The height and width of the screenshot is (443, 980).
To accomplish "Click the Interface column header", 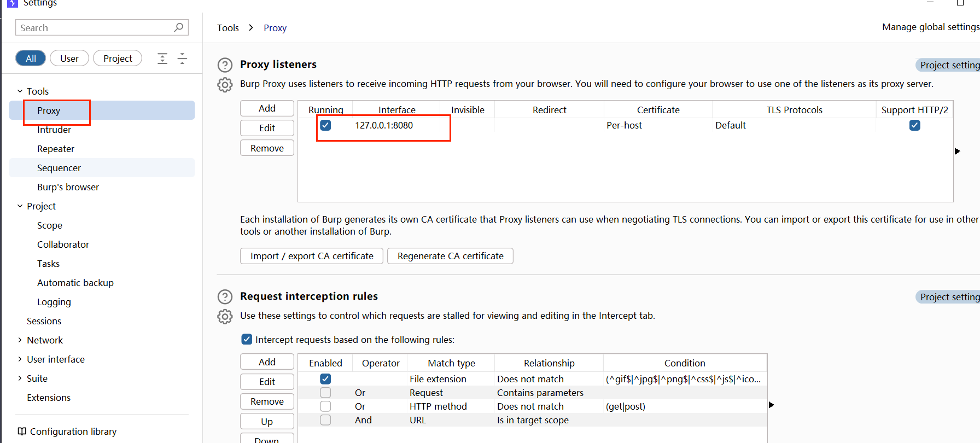I will click(396, 110).
